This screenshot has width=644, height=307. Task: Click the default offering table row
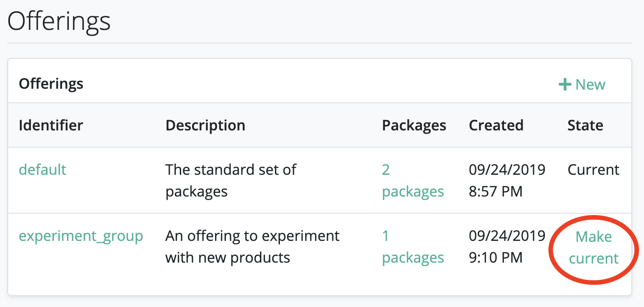320,180
